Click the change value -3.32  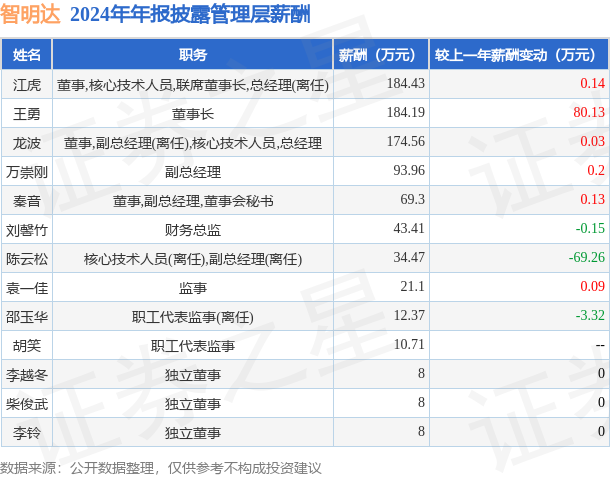pos(590,315)
